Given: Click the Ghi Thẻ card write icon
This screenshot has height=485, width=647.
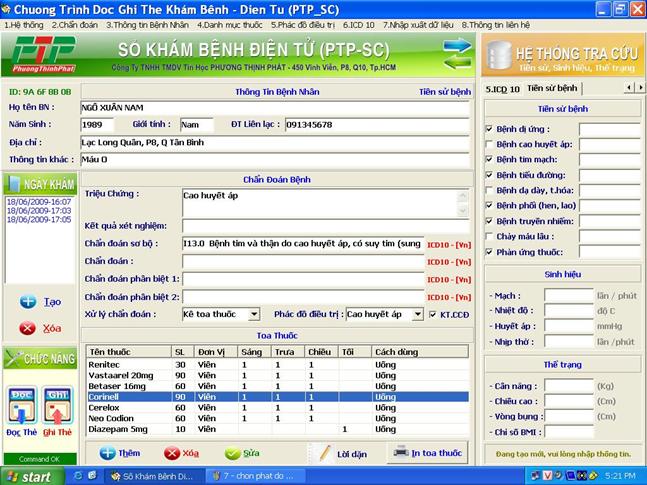Looking at the screenshot, I should coord(57,407).
